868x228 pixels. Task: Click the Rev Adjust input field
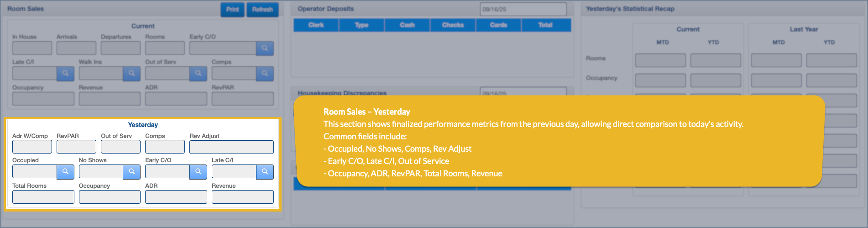[231, 147]
